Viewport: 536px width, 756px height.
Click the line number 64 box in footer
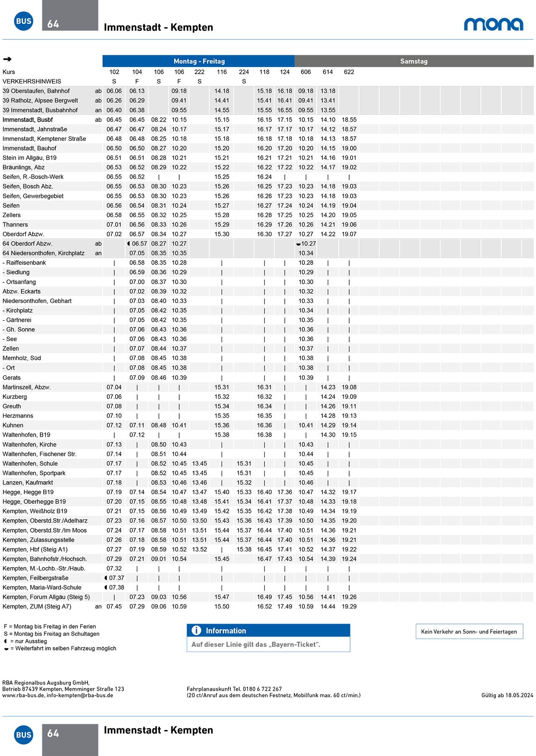(x=70, y=740)
